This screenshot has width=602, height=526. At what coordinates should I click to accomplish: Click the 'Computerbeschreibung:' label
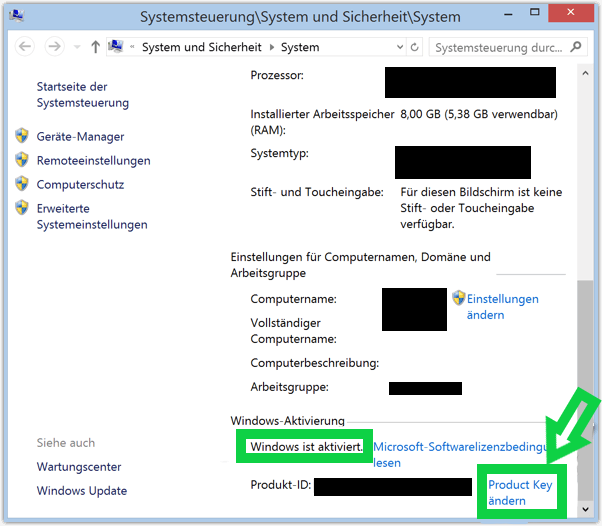click(x=314, y=363)
